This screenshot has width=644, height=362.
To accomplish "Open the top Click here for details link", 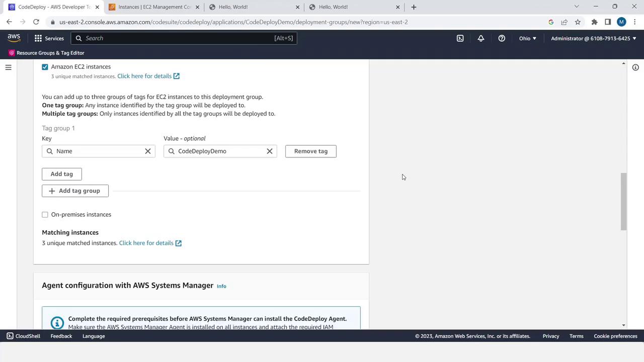I will 148,76.
